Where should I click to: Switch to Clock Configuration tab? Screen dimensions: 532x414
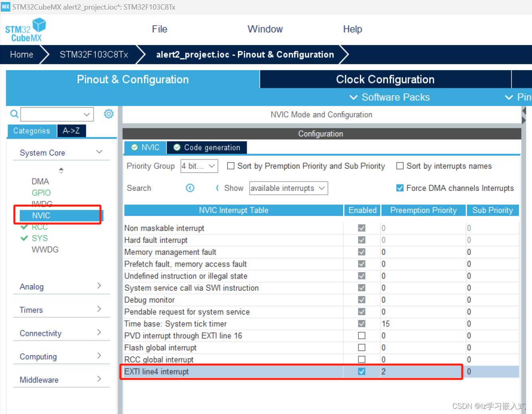click(x=385, y=79)
